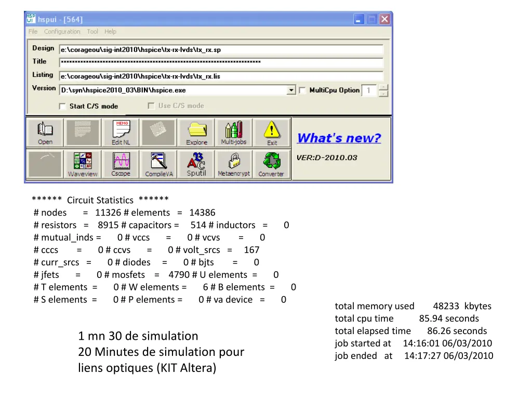Launch the Explore folder icon
532x399 pixels.
196,132
